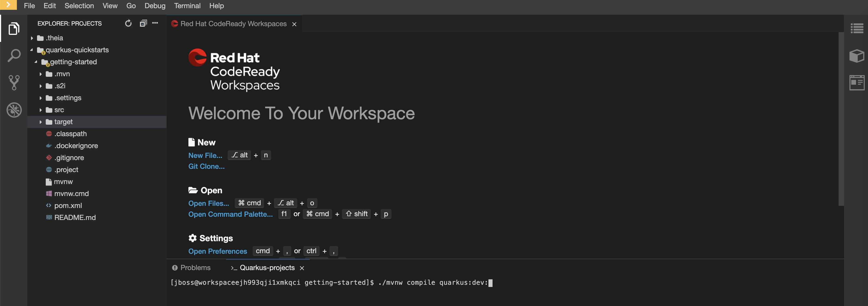This screenshot has height=306, width=868.
Task: Click the Settings gear icon heading
Action: [x=192, y=238]
